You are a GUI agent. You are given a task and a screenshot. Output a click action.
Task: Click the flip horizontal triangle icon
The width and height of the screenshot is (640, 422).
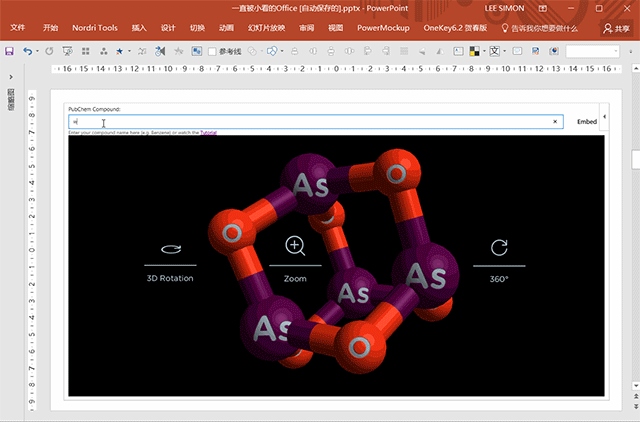[x=440, y=51]
